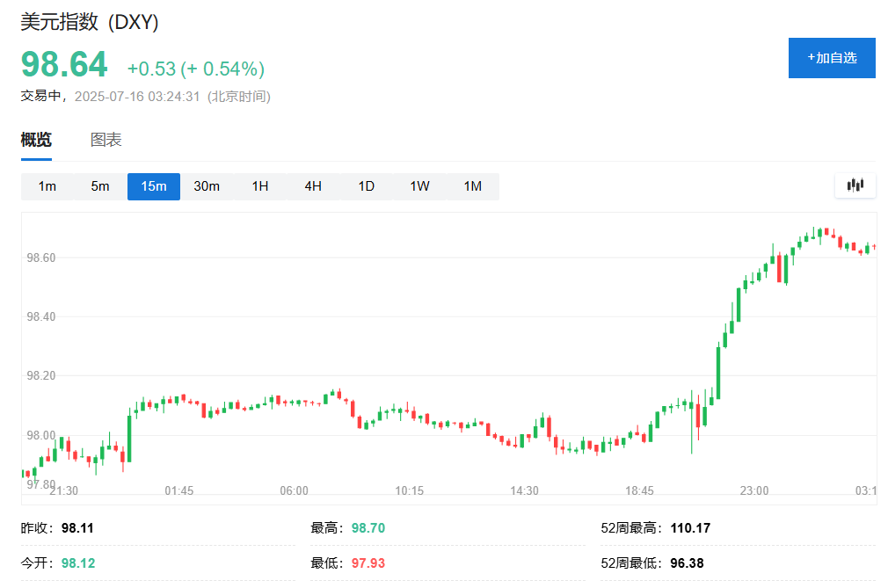Switch to the 30m timeframe
This screenshot has width=888, height=588.
207,186
